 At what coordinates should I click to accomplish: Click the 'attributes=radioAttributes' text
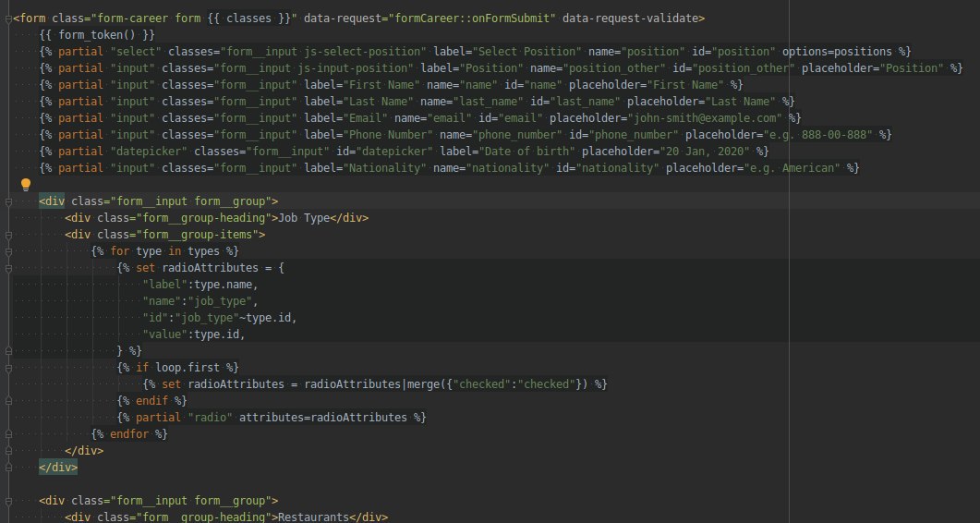pos(323,418)
